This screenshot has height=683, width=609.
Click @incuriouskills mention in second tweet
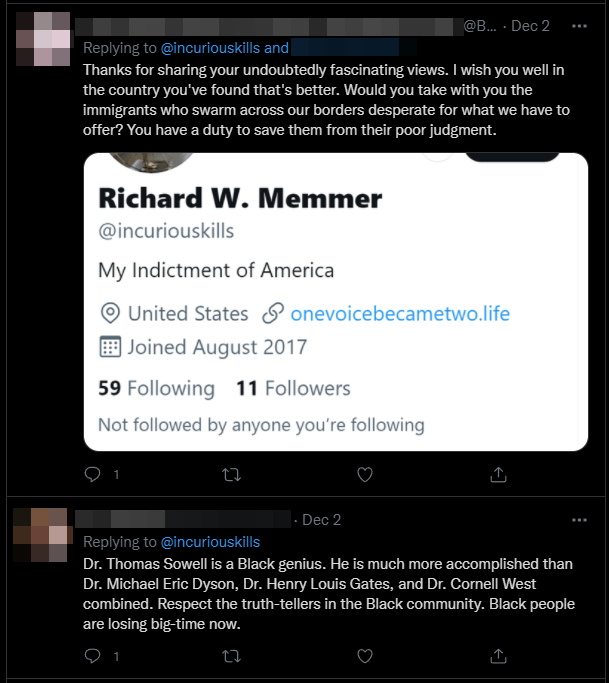[x=210, y=542]
